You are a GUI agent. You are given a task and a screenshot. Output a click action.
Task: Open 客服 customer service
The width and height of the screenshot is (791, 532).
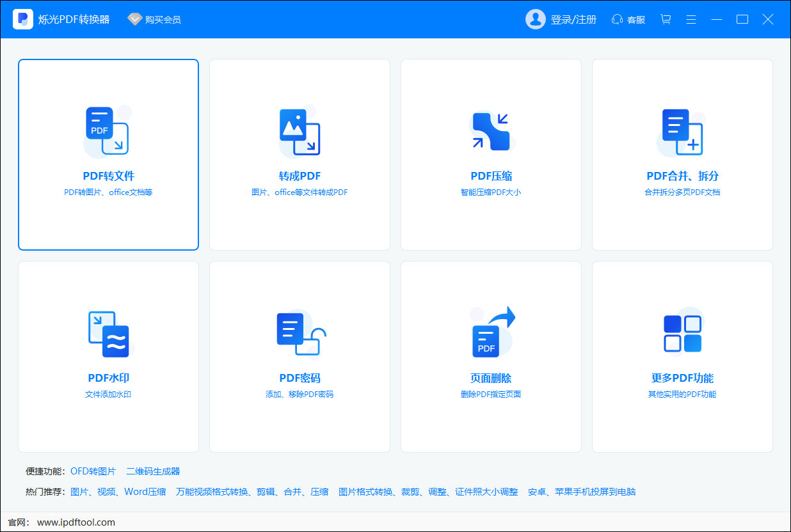(x=636, y=20)
